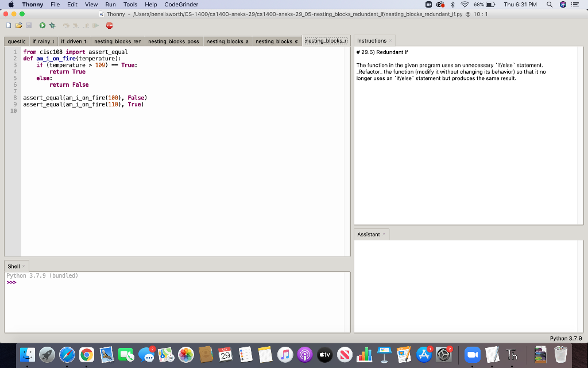Open the Run menu

[x=111, y=5]
